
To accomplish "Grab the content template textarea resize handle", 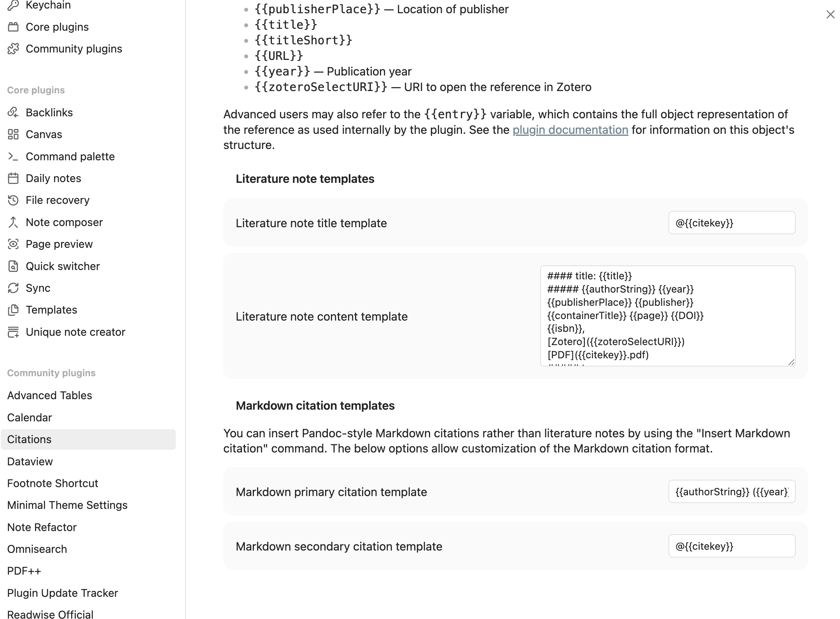I will (791, 362).
